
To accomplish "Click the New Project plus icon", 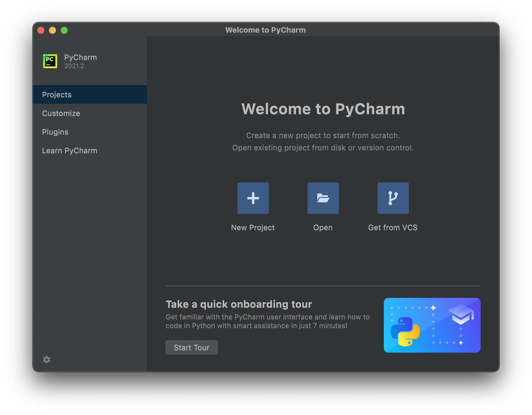I will pyautogui.click(x=253, y=198).
